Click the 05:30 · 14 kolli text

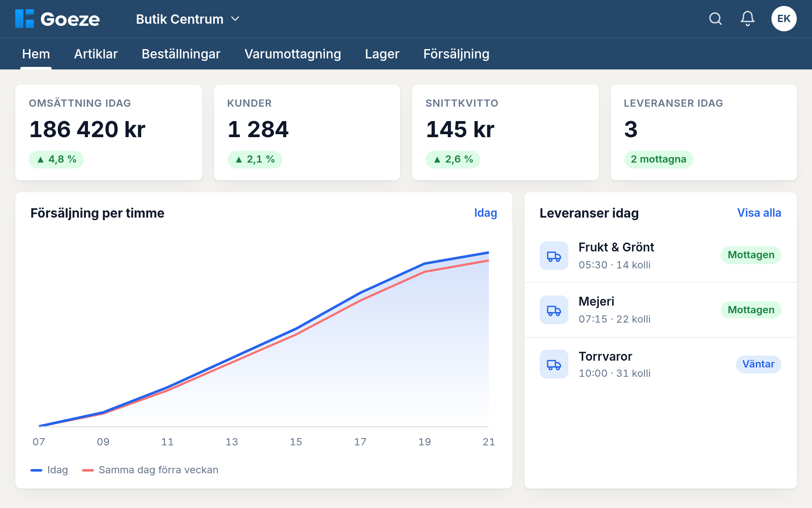click(614, 265)
